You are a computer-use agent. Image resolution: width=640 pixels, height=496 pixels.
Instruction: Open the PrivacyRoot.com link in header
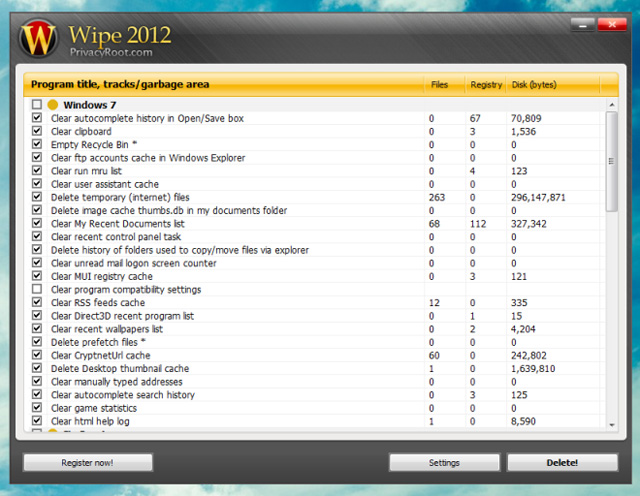click(111, 52)
